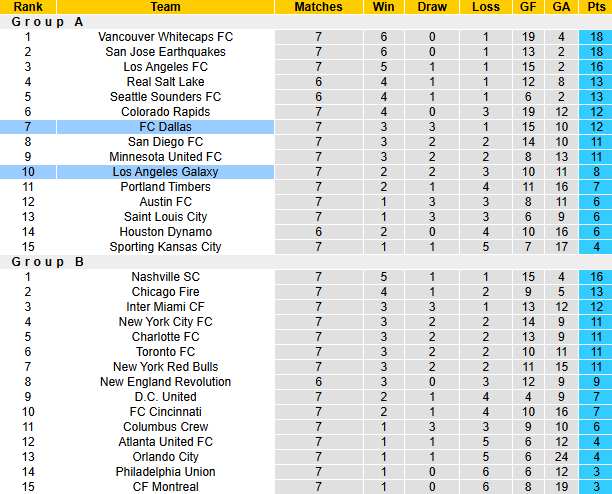Click the Rank column header

28,7
